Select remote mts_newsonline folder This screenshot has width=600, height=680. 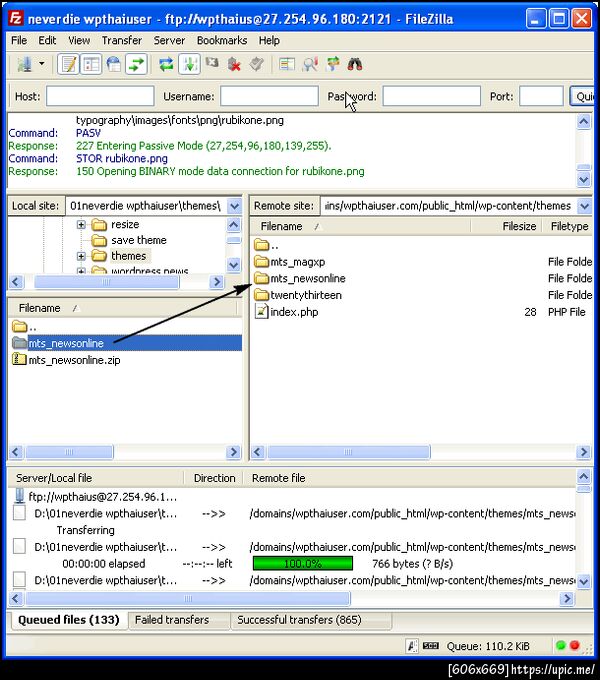coord(300,278)
